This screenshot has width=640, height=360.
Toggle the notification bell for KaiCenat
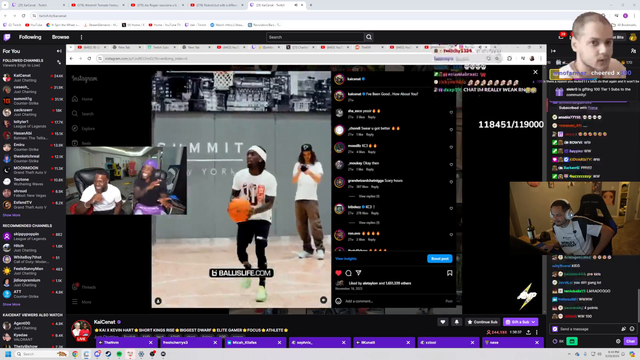coord(456,322)
